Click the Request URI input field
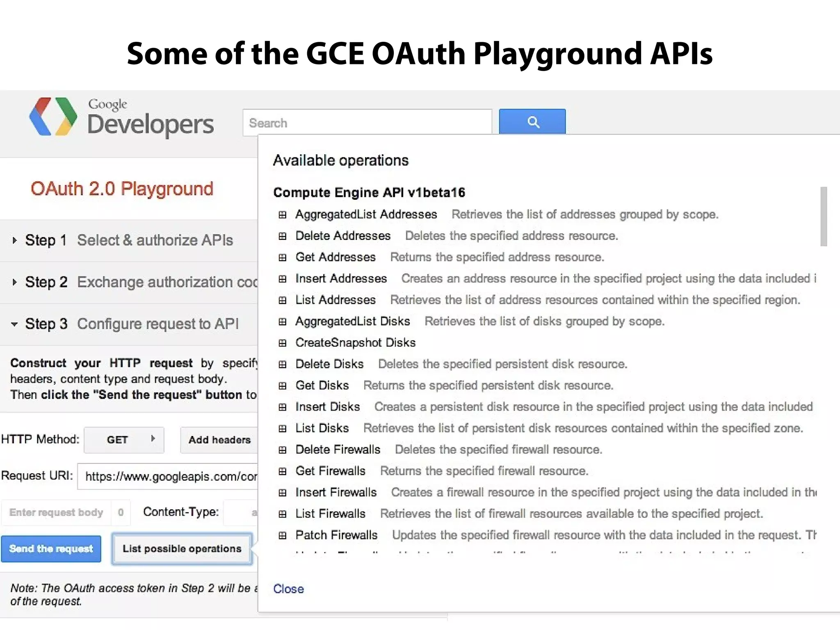The width and height of the screenshot is (840, 630). [168, 476]
